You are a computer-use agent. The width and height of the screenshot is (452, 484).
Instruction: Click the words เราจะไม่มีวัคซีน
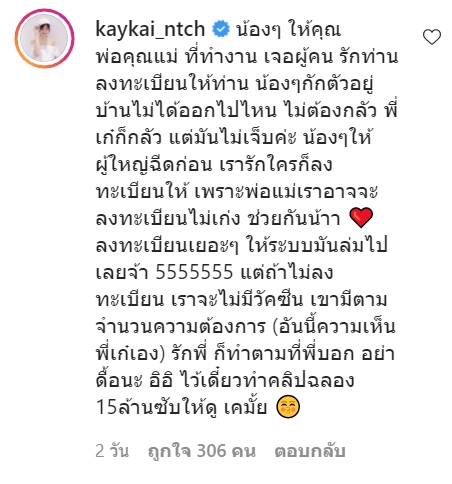237,299
